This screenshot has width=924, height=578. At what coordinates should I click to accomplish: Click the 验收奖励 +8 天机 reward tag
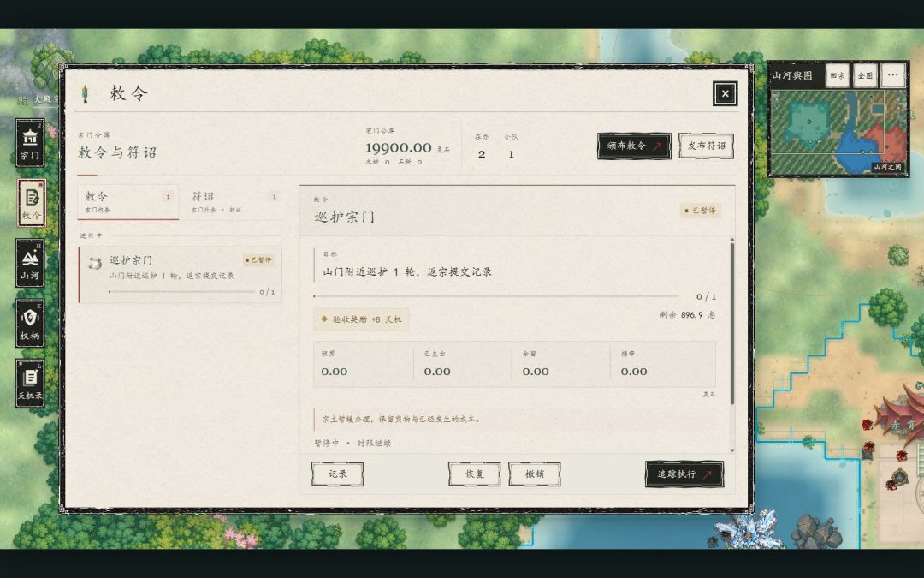(361, 319)
